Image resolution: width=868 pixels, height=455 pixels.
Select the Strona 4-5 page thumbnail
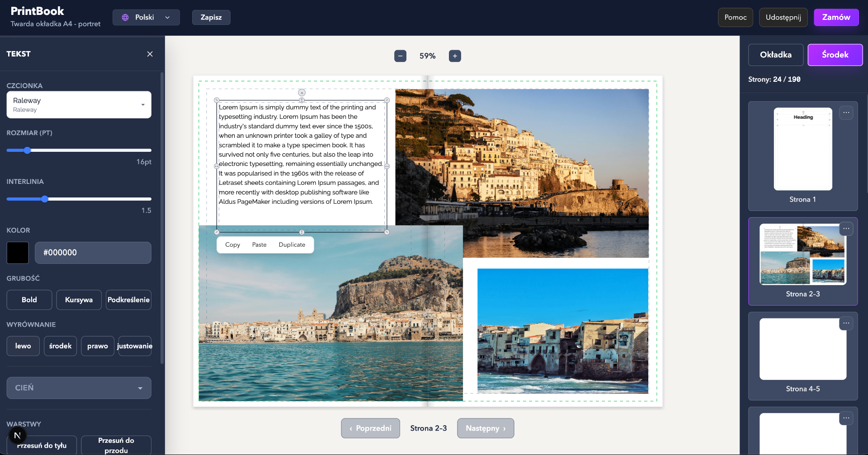803,349
